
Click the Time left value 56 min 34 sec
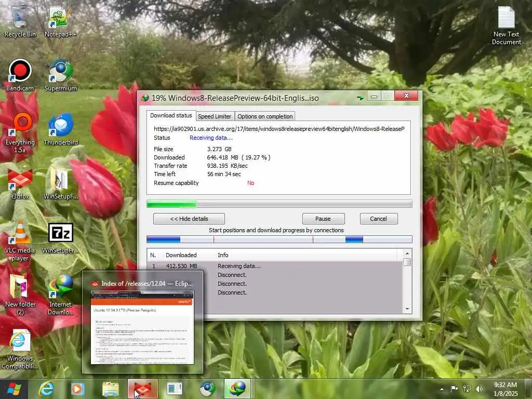point(224,174)
